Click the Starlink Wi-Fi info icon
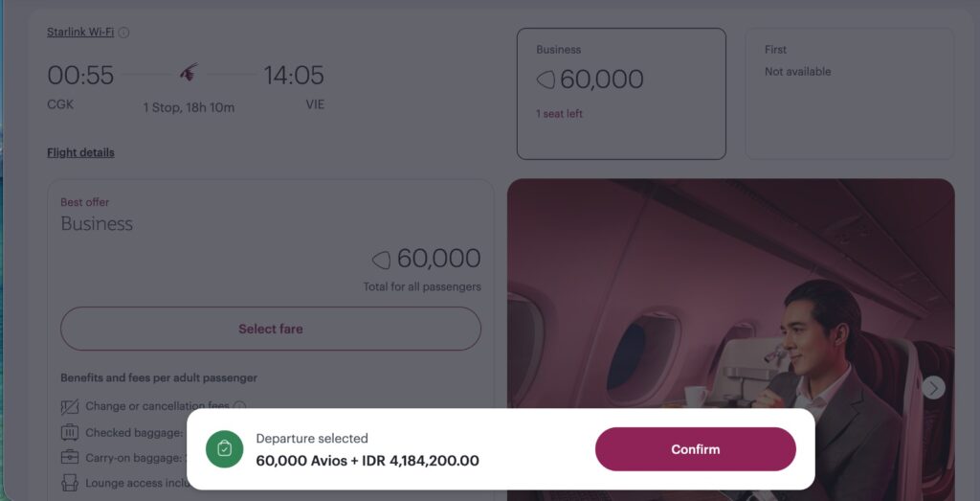 (123, 33)
